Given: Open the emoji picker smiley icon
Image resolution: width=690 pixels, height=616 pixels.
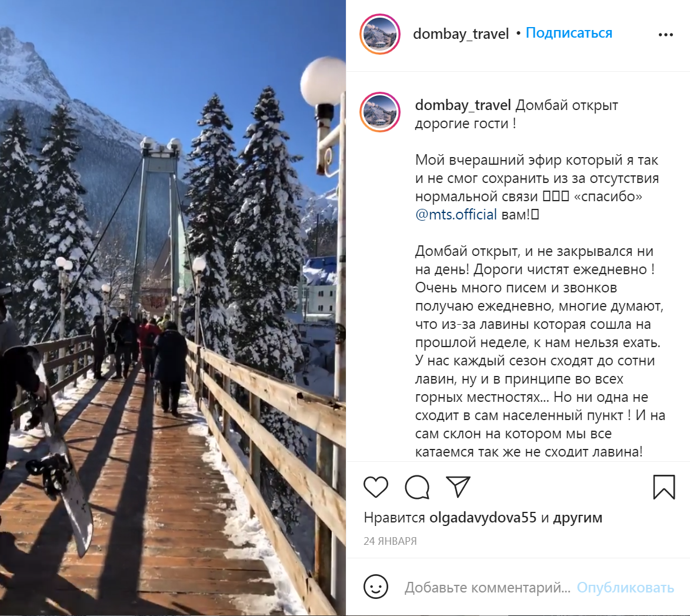Looking at the screenshot, I should [x=376, y=587].
